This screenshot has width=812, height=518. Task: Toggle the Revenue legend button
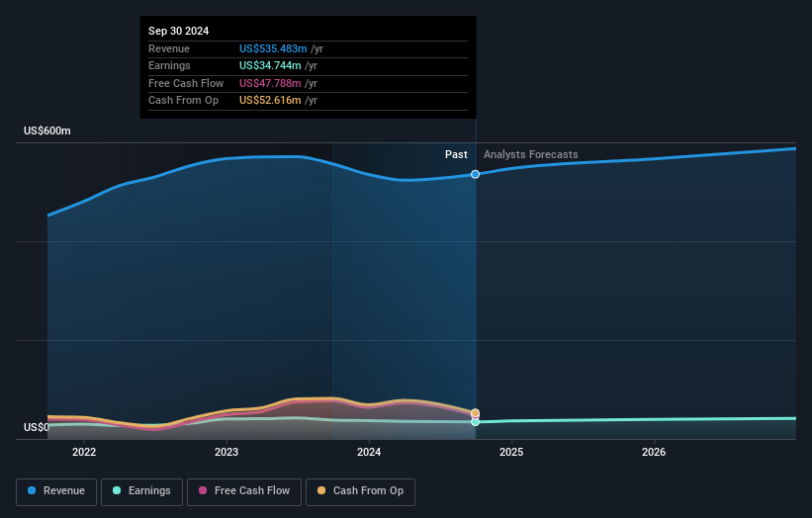tap(56, 491)
